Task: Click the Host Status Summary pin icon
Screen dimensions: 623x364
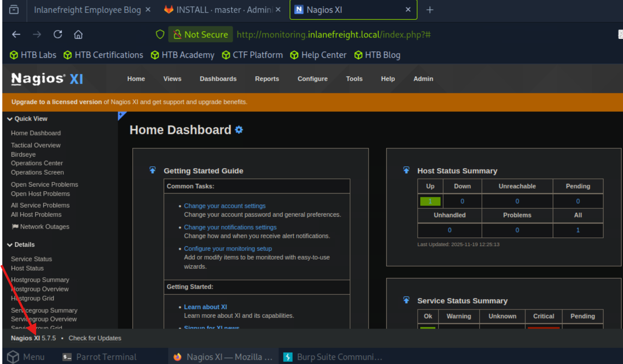Action: click(x=406, y=170)
